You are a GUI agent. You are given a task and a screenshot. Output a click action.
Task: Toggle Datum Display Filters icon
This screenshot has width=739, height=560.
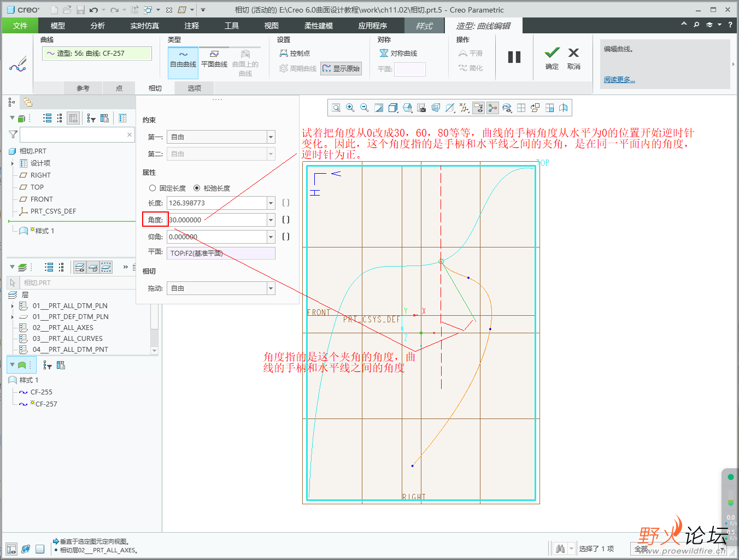(x=464, y=108)
